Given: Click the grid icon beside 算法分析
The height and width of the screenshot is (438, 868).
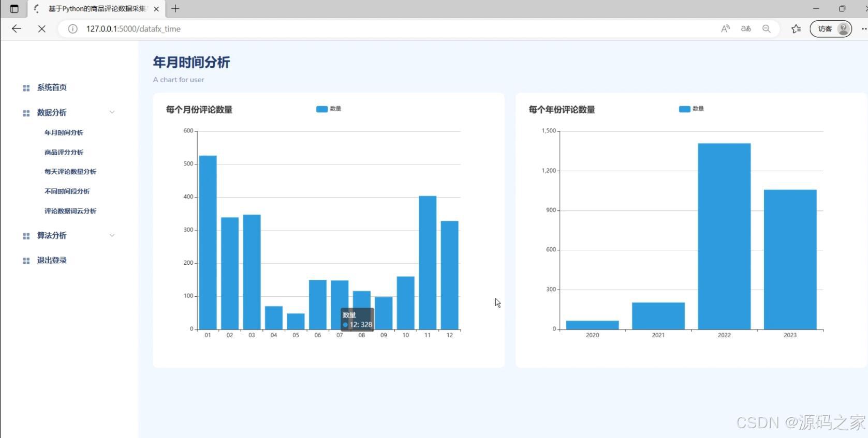Looking at the screenshot, I should [x=26, y=236].
